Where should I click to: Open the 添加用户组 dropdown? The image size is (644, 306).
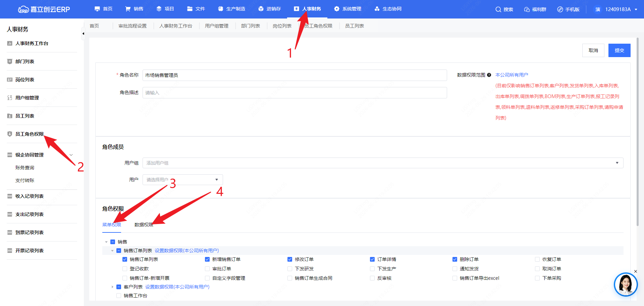[x=383, y=163]
